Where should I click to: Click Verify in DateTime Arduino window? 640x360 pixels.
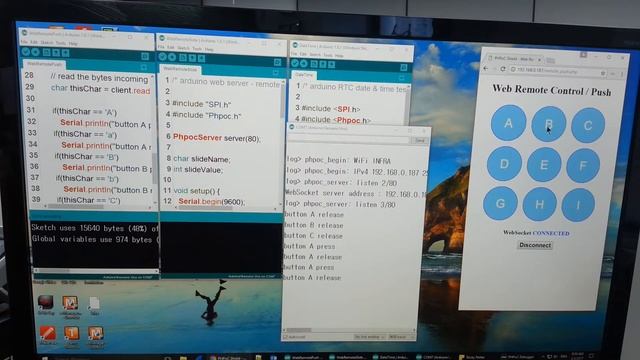coord(295,63)
